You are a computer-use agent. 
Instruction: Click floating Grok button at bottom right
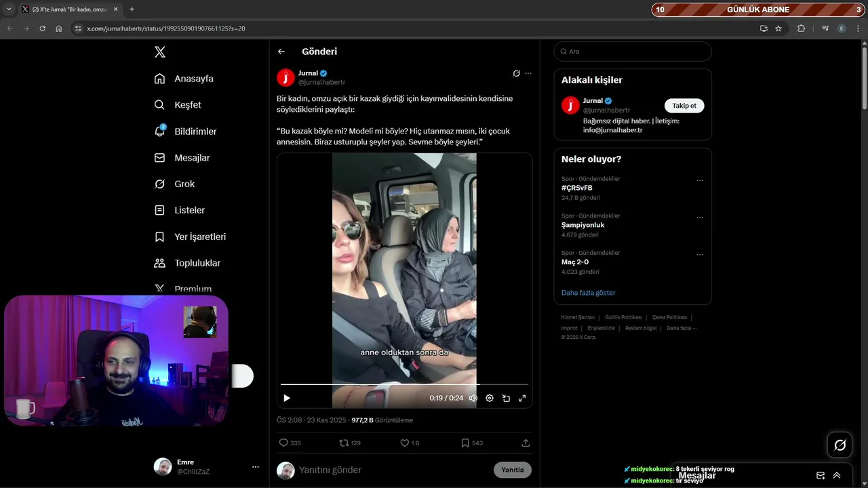(840, 445)
